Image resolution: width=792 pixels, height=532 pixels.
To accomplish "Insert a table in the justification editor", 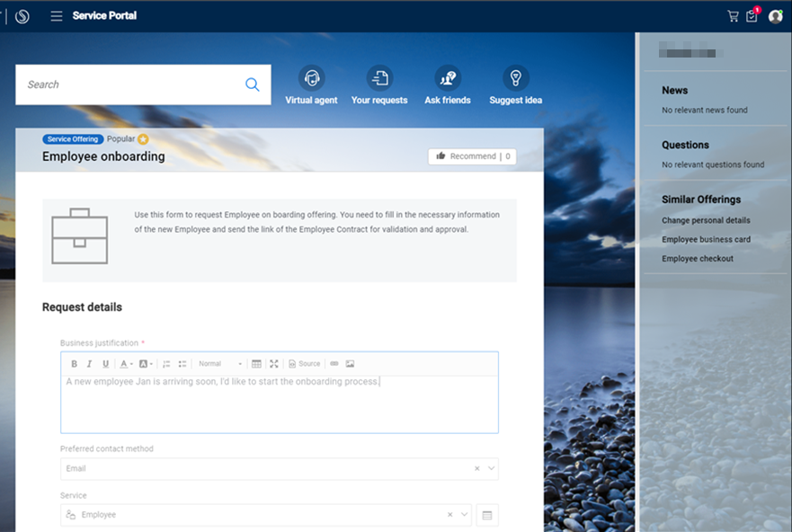I will (256, 363).
